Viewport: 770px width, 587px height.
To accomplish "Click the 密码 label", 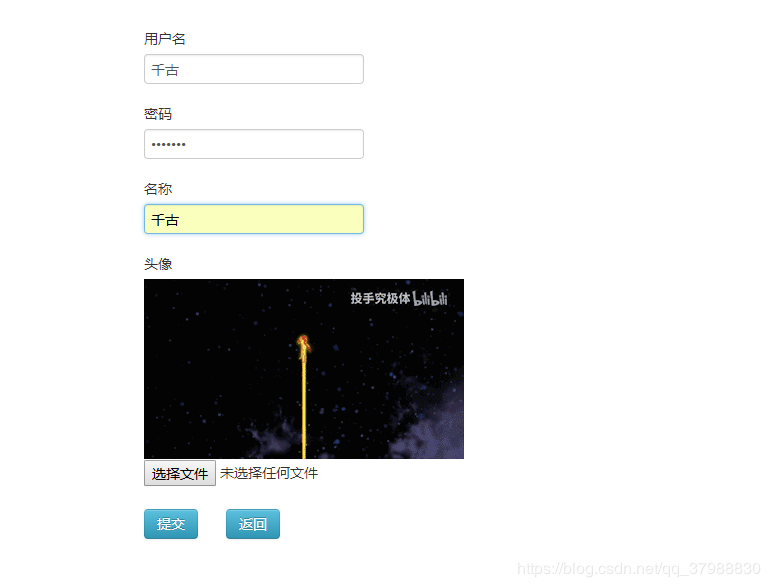I will pos(158,114).
